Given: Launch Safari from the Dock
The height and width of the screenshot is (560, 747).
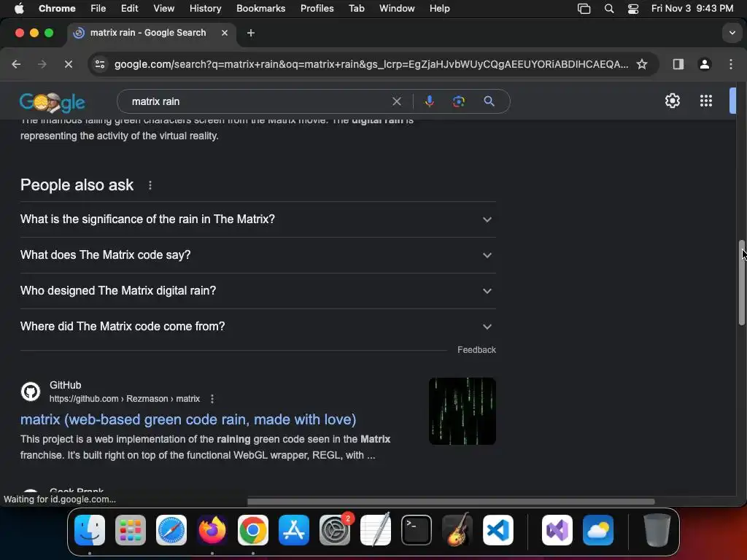Looking at the screenshot, I should pyautogui.click(x=171, y=530).
